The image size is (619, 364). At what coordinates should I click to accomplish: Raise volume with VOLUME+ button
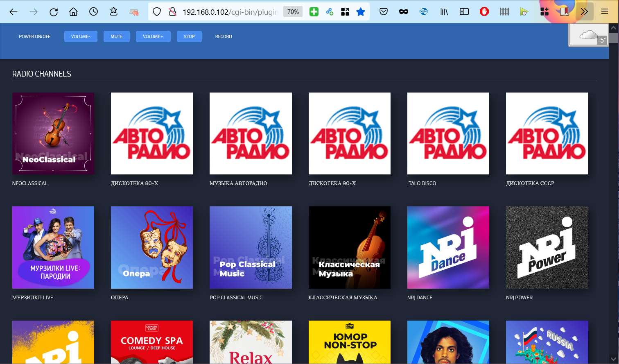click(x=153, y=36)
